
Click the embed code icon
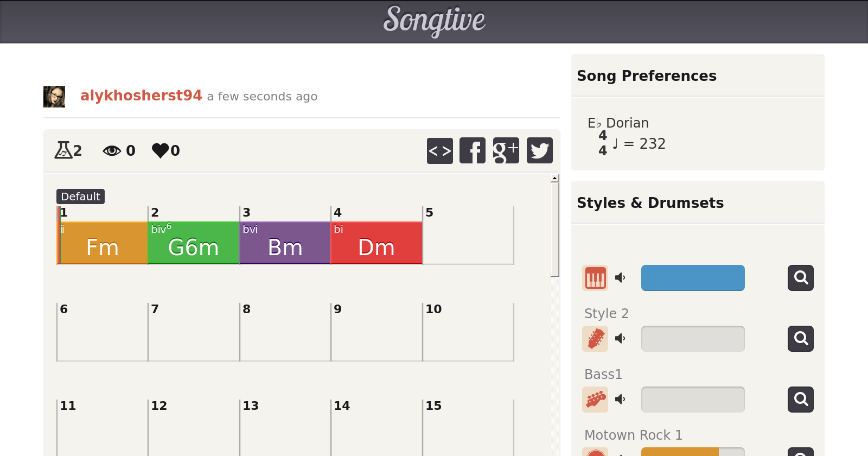(x=439, y=150)
